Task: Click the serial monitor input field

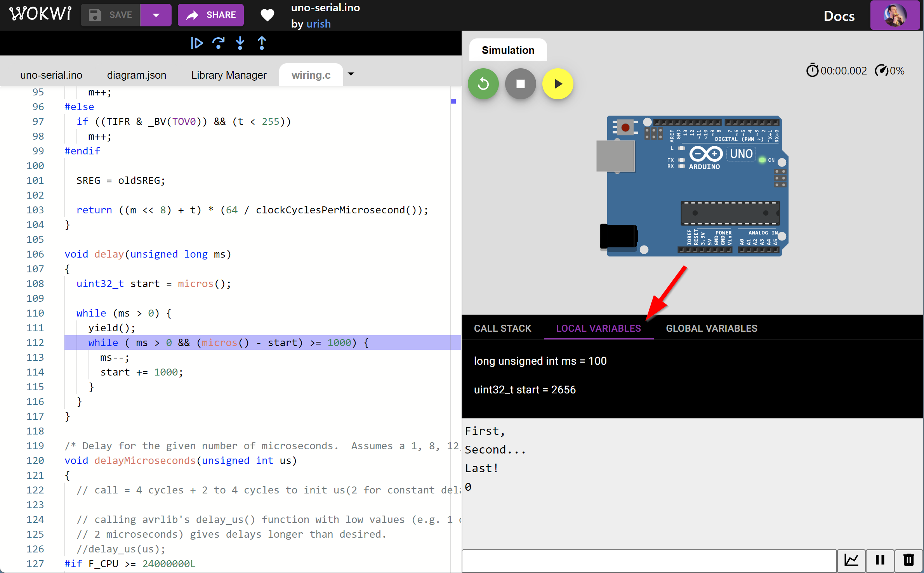Action: point(648,561)
